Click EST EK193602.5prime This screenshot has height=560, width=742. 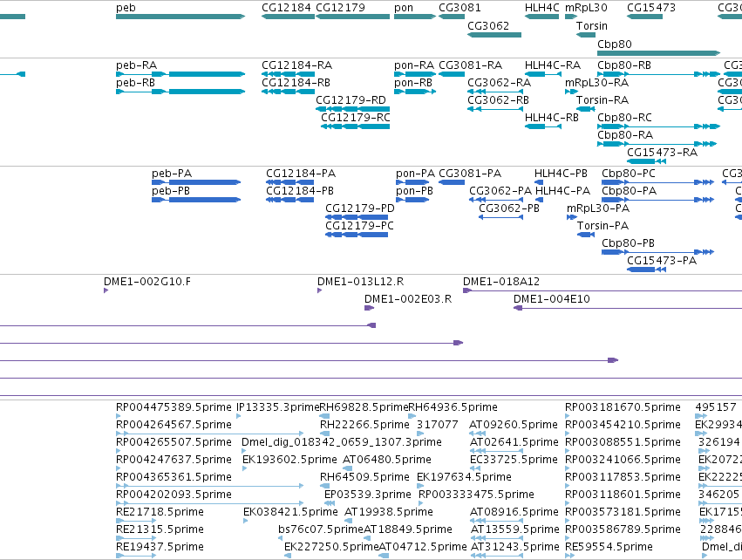pyautogui.click(x=244, y=468)
